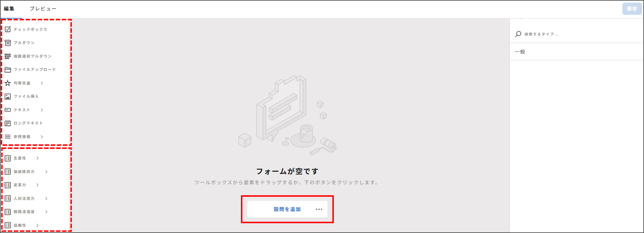Screen dimensions: 644x233
Task: Click the 生産性 grid icon
Action: (x=7, y=158)
